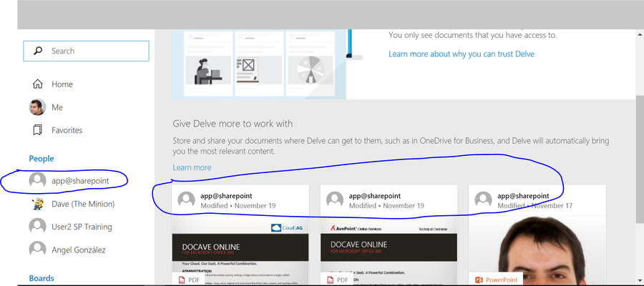Click the 'Give Delve more to work with' heading
Screen dimensions: 644x286
tap(233, 124)
